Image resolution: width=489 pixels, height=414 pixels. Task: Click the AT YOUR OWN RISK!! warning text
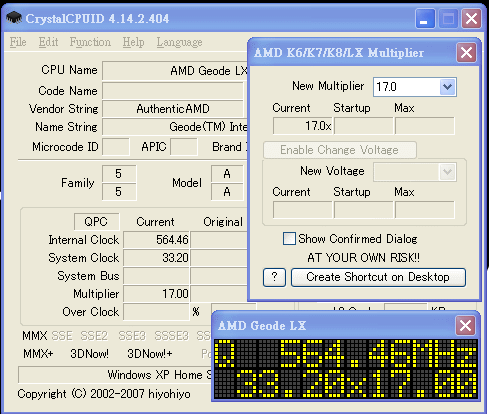pos(364,258)
